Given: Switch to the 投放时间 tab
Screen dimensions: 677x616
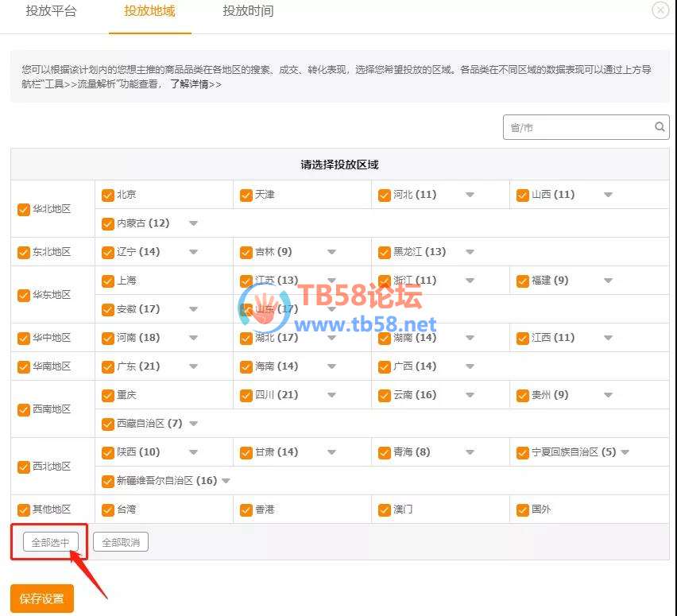Looking at the screenshot, I should click(x=248, y=11).
